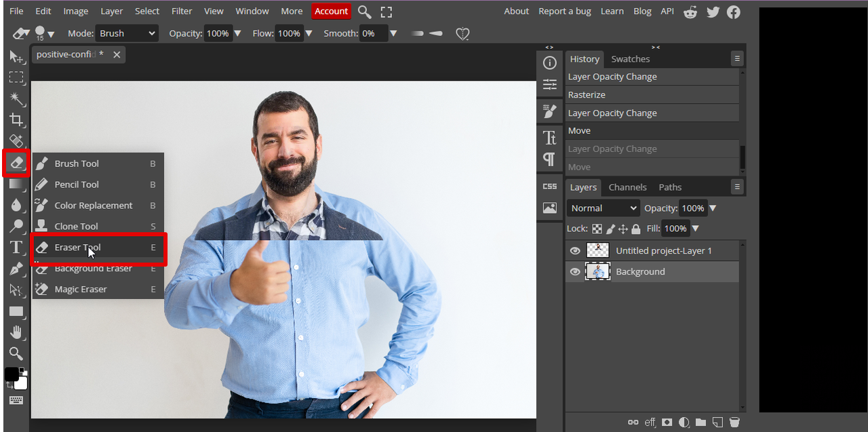Viewport: 868px width, 432px height.
Task: Open the Normal blend mode dropdown
Action: pos(604,208)
